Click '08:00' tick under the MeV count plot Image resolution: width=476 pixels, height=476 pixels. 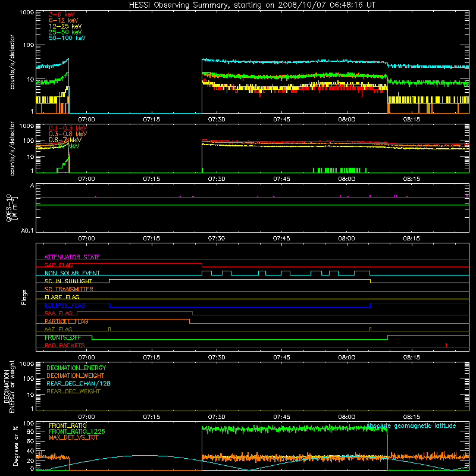pos(346,179)
